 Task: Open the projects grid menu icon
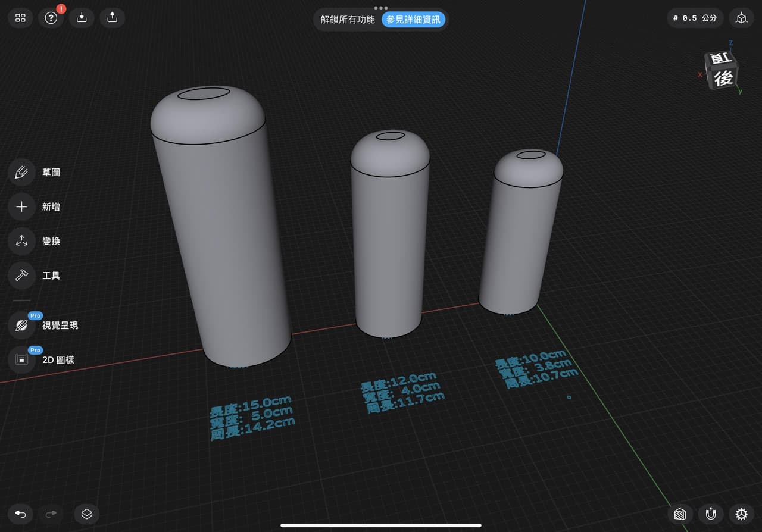pos(20,18)
